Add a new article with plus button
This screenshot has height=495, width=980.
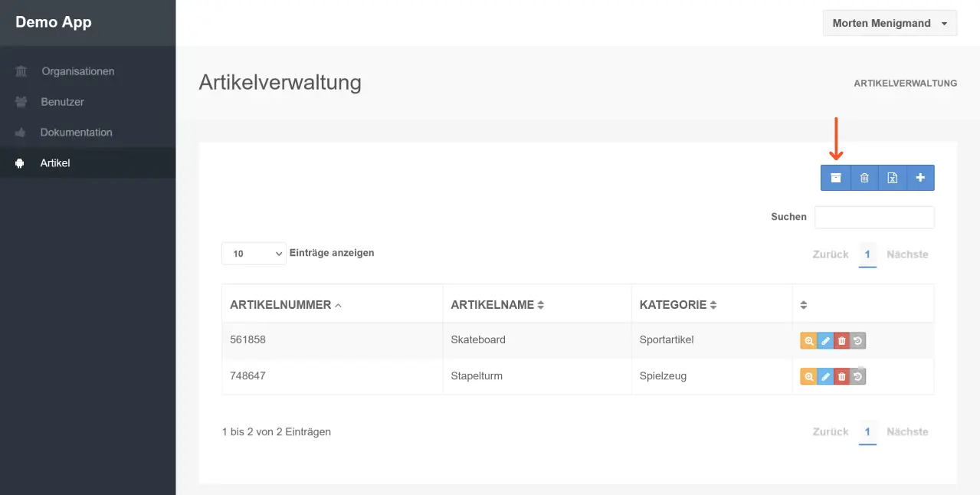click(920, 178)
